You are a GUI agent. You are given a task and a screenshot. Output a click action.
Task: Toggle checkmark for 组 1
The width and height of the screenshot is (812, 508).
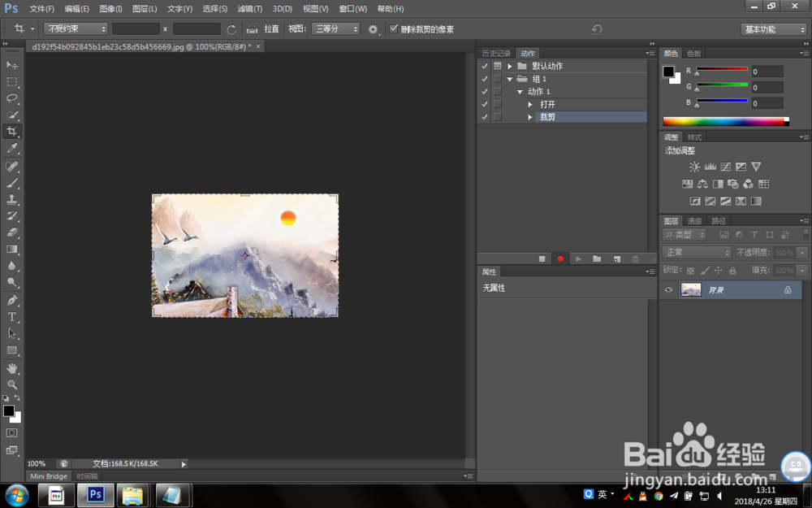485,79
